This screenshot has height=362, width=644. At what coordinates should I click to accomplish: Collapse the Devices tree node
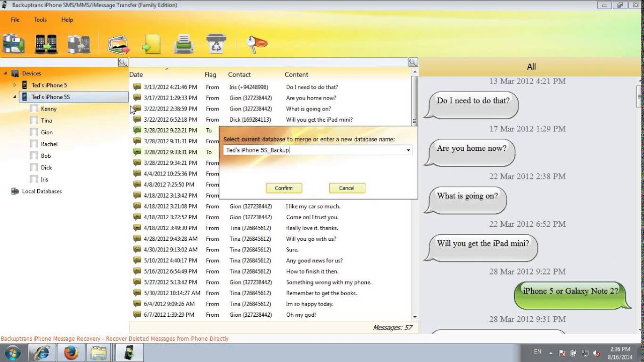5,73
